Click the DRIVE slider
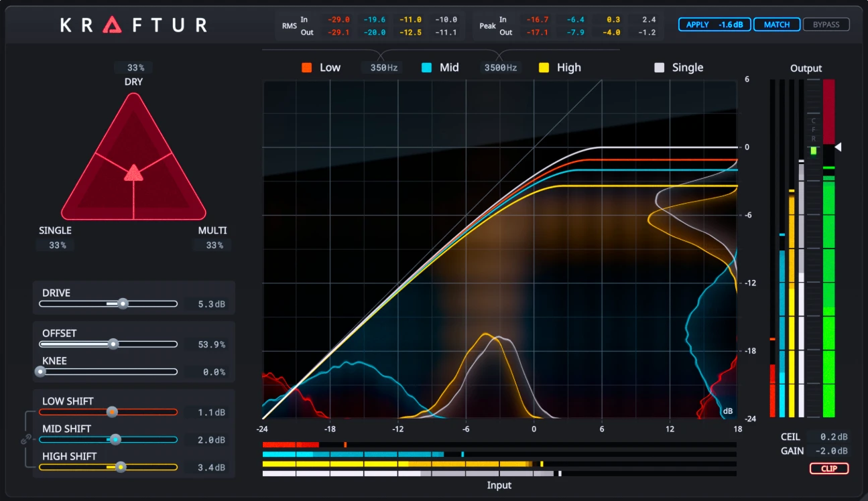The image size is (868, 501). (x=109, y=303)
